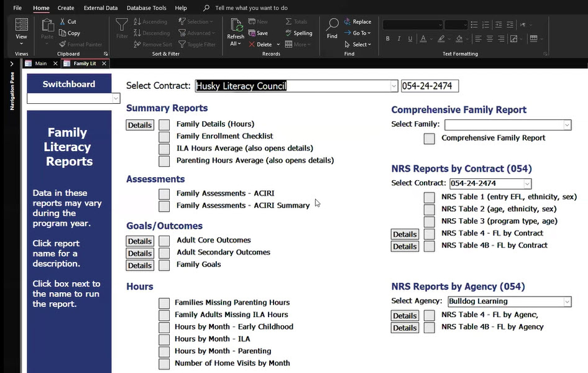Screen dimensions: 588x373
Task: Tick NRS Table 1 checkbox
Action: [430, 197]
